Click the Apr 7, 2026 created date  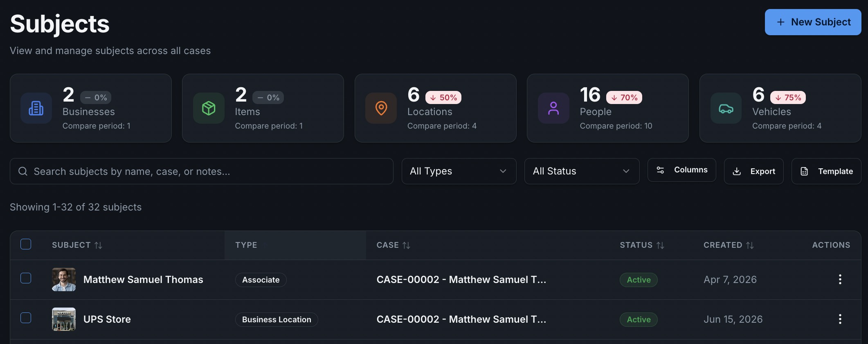click(x=730, y=280)
